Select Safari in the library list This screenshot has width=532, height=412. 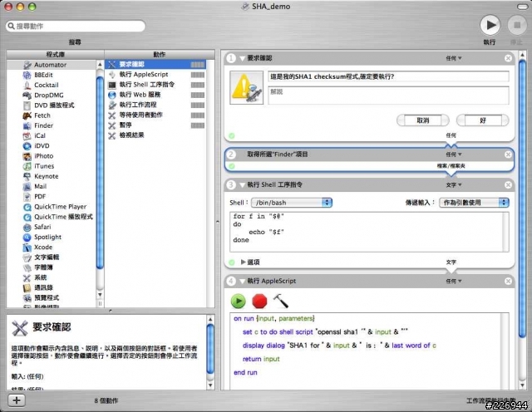[x=52, y=228]
